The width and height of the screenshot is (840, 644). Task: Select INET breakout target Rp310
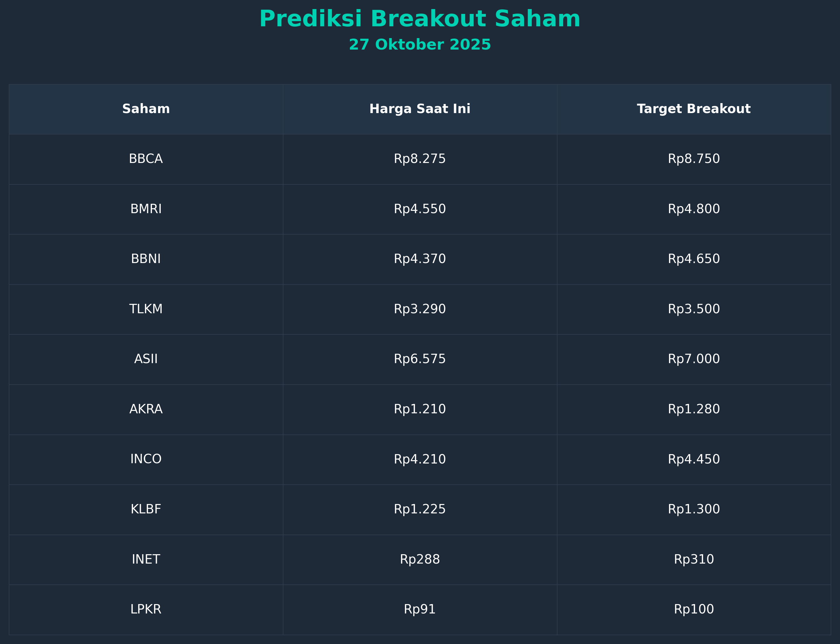pyautogui.click(x=694, y=560)
